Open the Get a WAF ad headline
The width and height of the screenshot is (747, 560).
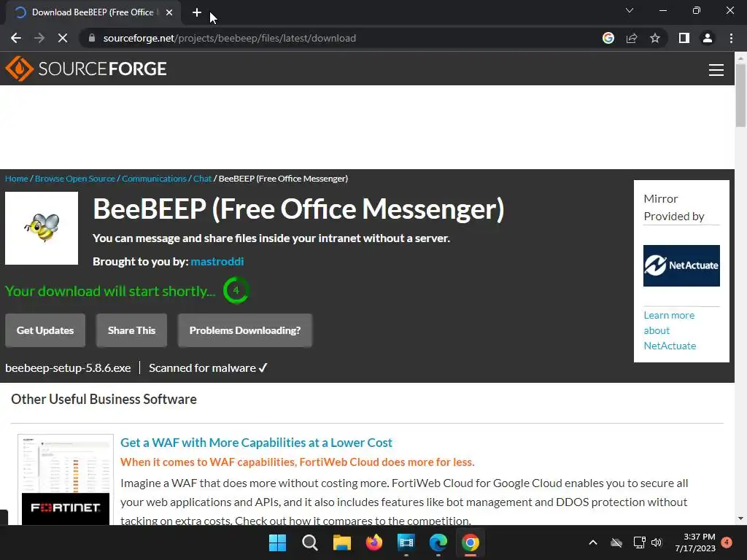pos(256,443)
